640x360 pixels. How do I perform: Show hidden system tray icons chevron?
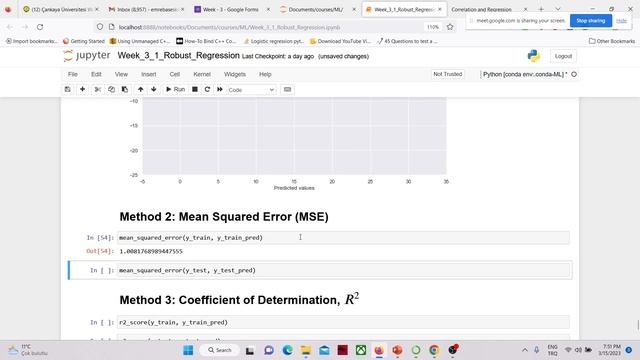pos(525,350)
